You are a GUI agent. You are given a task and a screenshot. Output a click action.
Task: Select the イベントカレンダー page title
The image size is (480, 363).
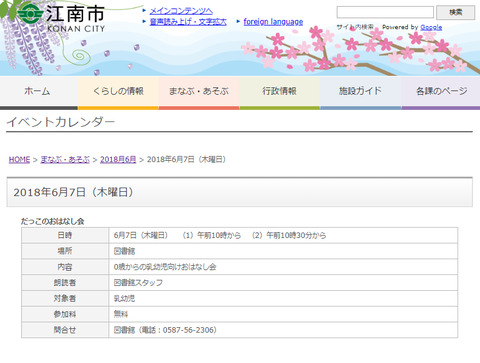[61, 122]
